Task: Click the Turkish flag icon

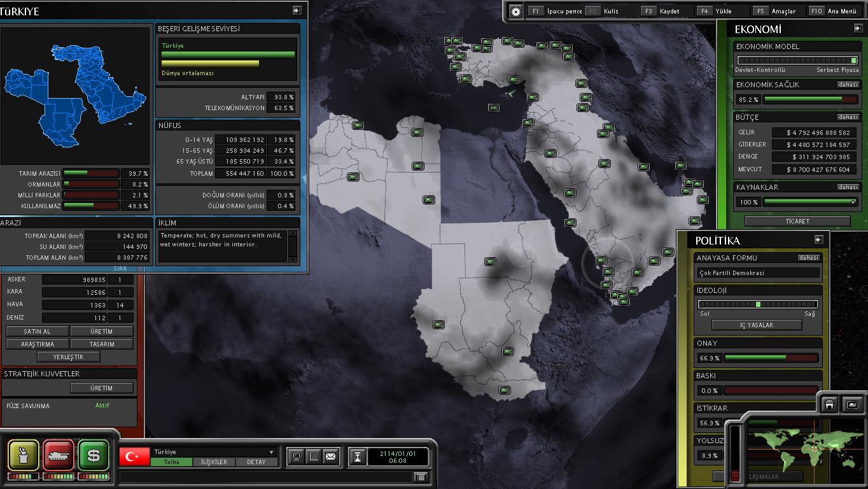Action: pos(133,457)
